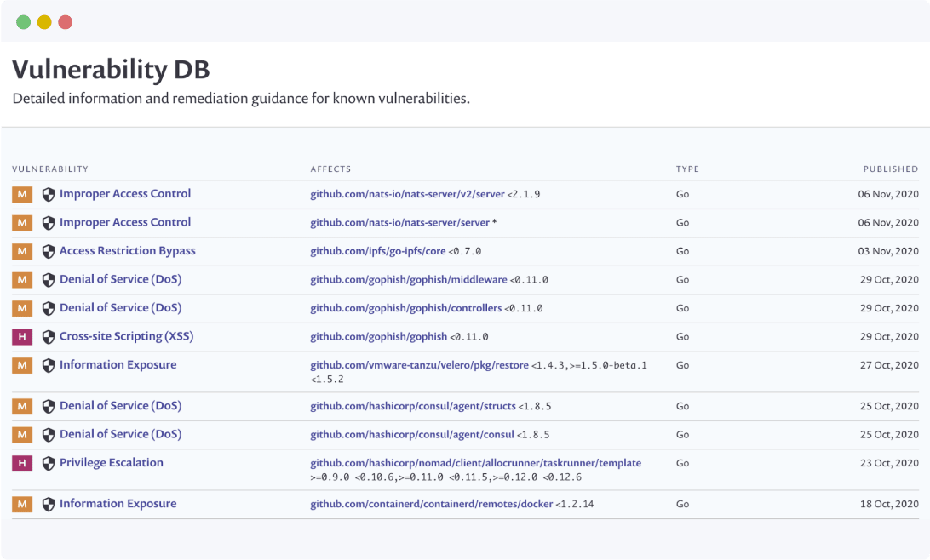The image size is (930, 560).
Task: Click the 03 Nov, 2020 published date
Action: (x=888, y=251)
